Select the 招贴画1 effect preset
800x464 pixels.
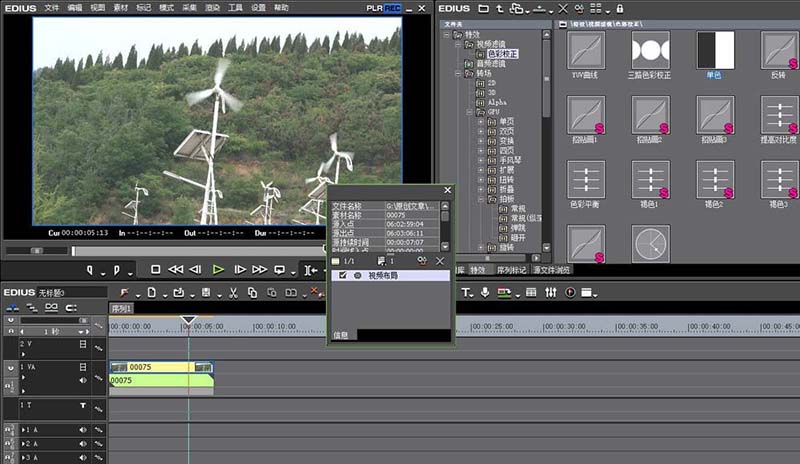pos(586,115)
